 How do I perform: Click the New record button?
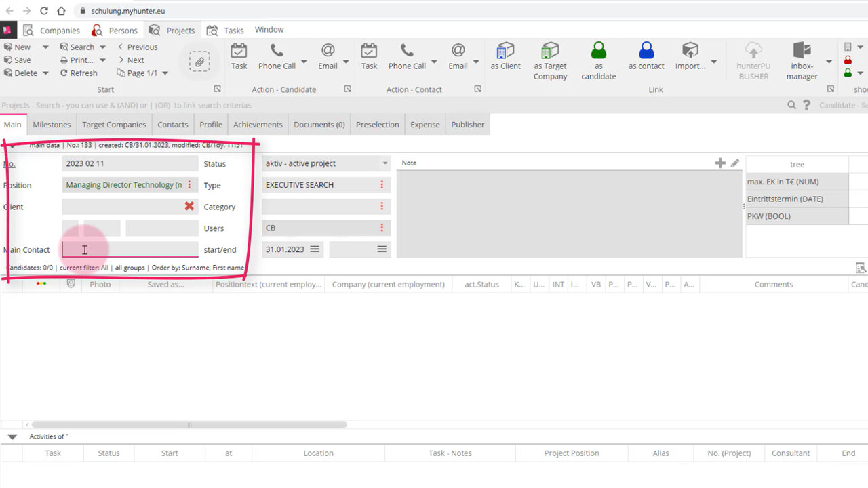[17, 47]
